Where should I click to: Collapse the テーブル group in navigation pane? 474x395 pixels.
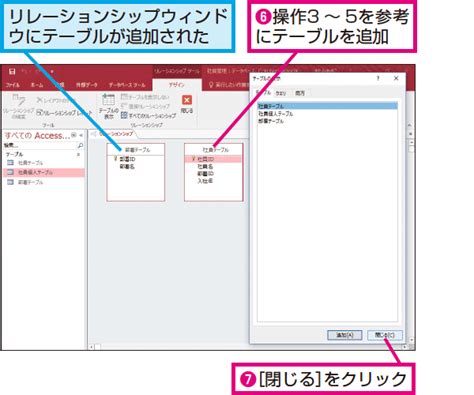79,155
